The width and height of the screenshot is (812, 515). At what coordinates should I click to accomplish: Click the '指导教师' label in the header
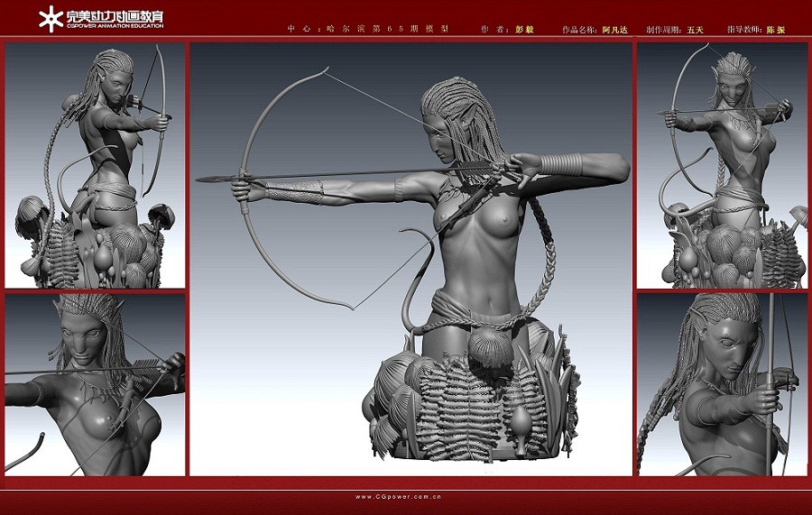[744, 30]
